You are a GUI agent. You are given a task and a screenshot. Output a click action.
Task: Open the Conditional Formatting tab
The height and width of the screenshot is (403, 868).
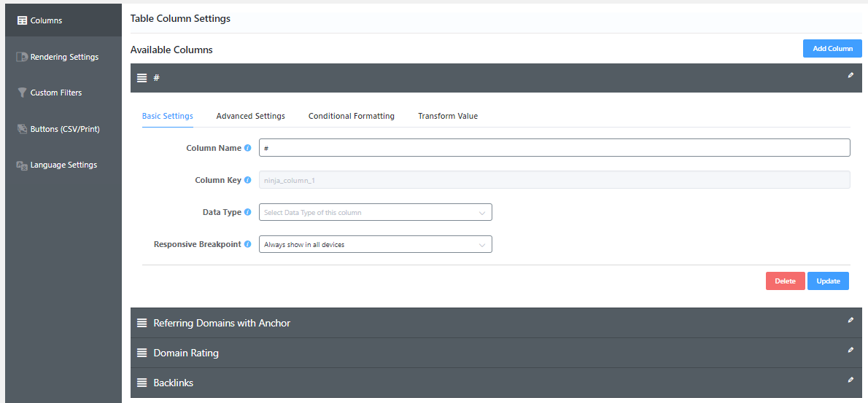(x=352, y=116)
